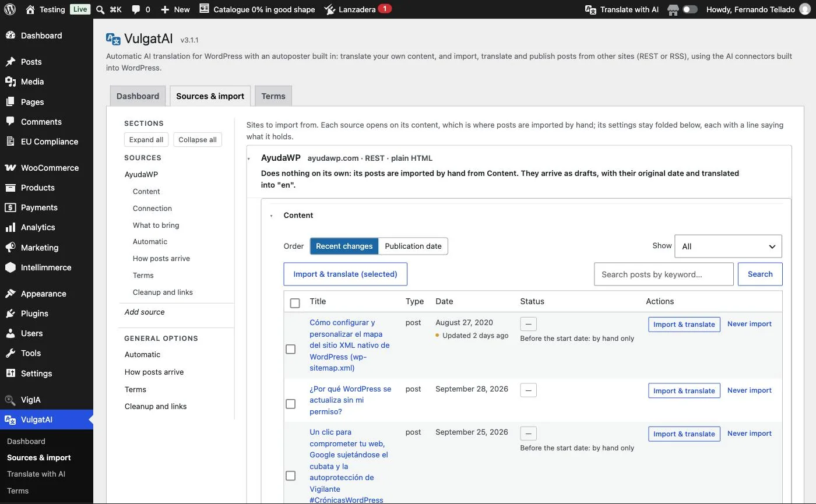Image resolution: width=816 pixels, height=504 pixels.
Task: Click the Media icon in sidebar
Action: tap(10, 82)
